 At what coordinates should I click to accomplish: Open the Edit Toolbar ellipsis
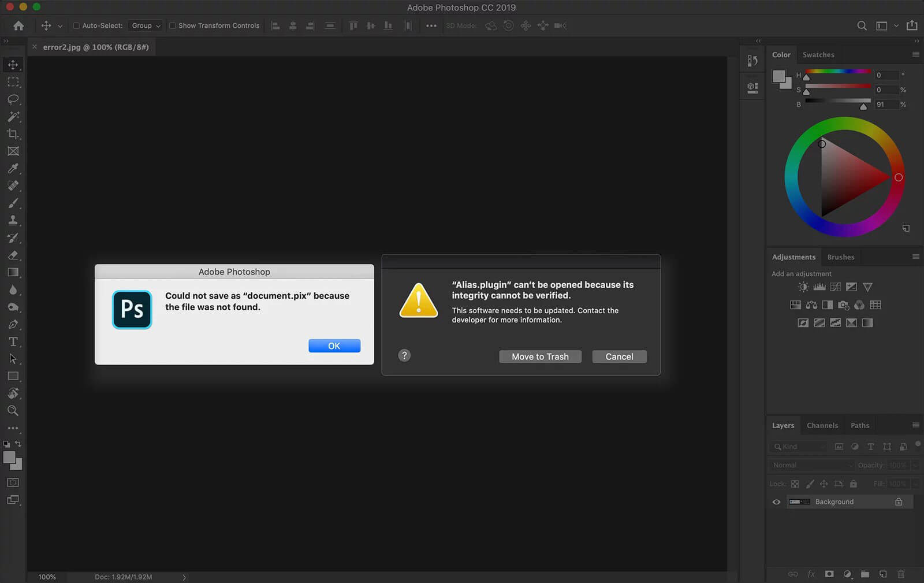13,428
